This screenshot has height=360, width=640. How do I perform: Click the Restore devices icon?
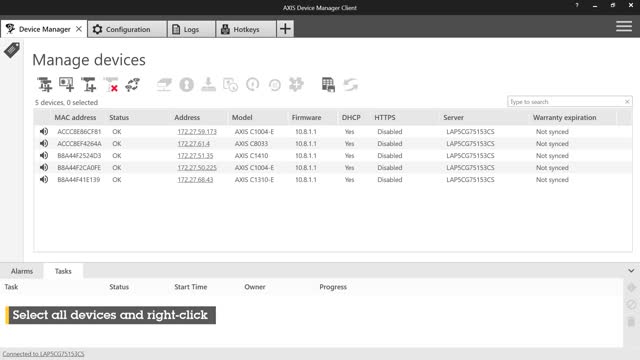tap(275, 85)
